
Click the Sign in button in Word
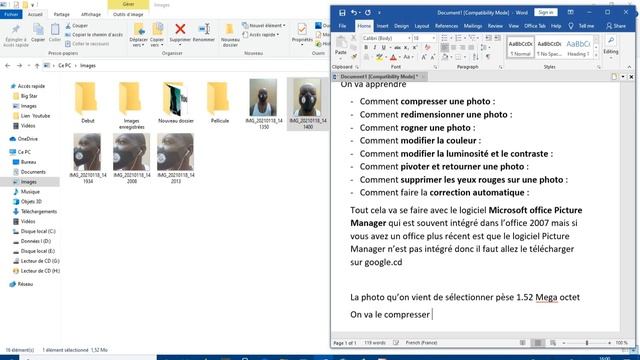pos(546,13)
